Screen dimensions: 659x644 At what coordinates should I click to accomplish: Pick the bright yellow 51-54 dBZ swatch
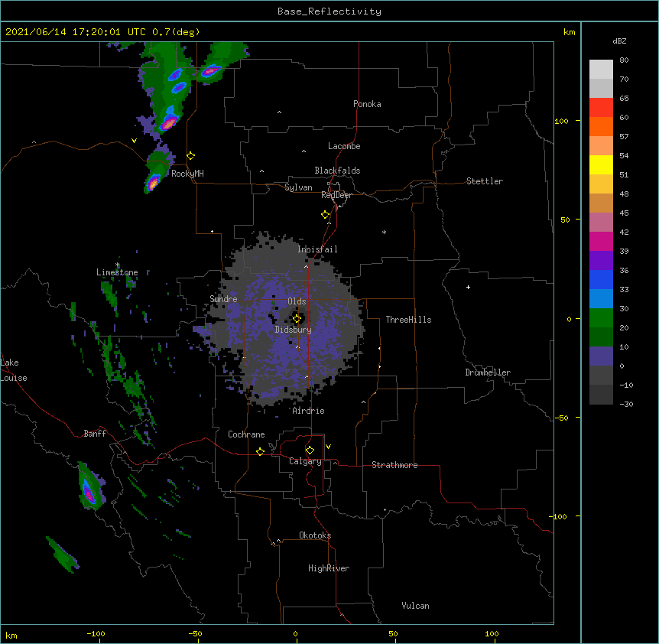click(601, 164)
